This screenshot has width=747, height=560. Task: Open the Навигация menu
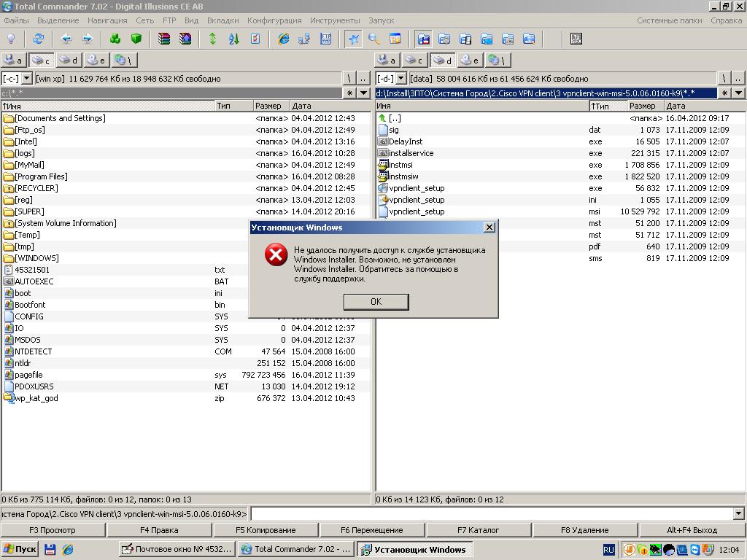pyautogui.click(x=107, y=20)
